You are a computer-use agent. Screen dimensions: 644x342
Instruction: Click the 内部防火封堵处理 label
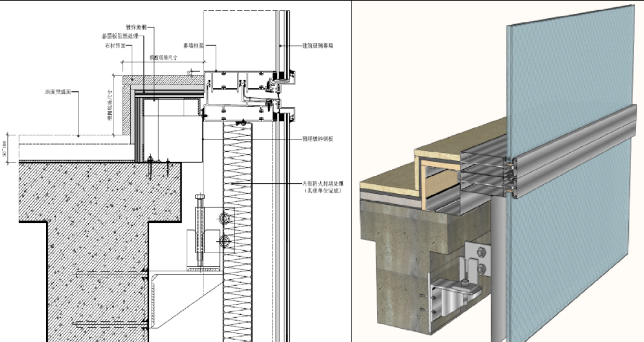tap(323, 184)
